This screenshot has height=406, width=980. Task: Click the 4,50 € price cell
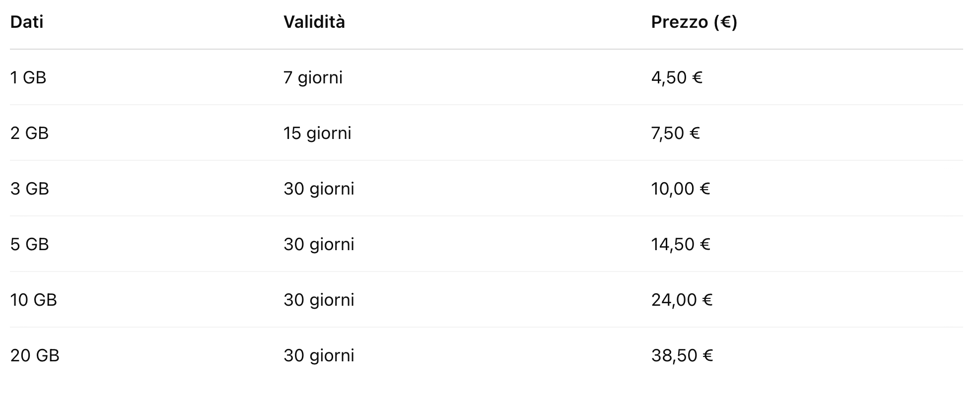point(676,78)
